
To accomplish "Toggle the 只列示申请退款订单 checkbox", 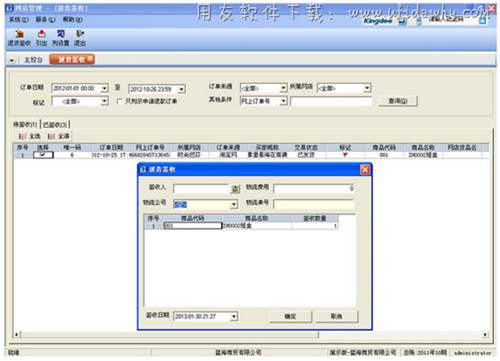I will pos(120,101).
